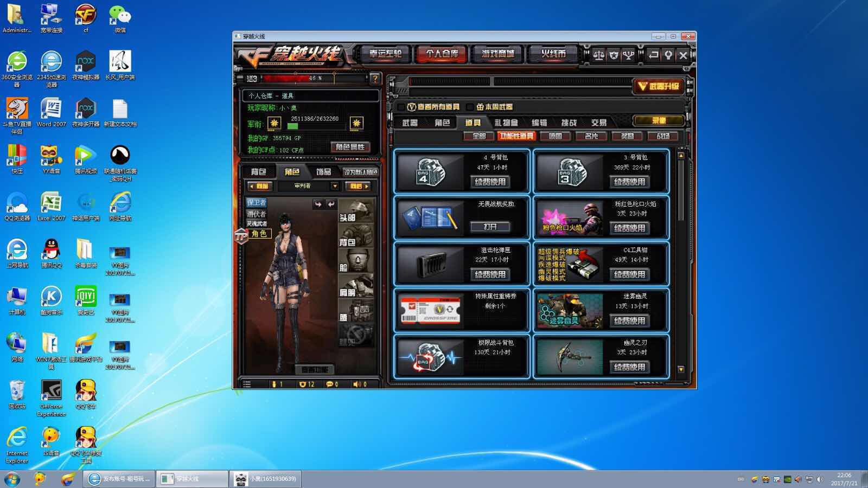The height and width of the screenshot is (488, 868).
Task: Open the scales ranking icon in top bar
Action: pyautogui.click(x=599, y=55)
